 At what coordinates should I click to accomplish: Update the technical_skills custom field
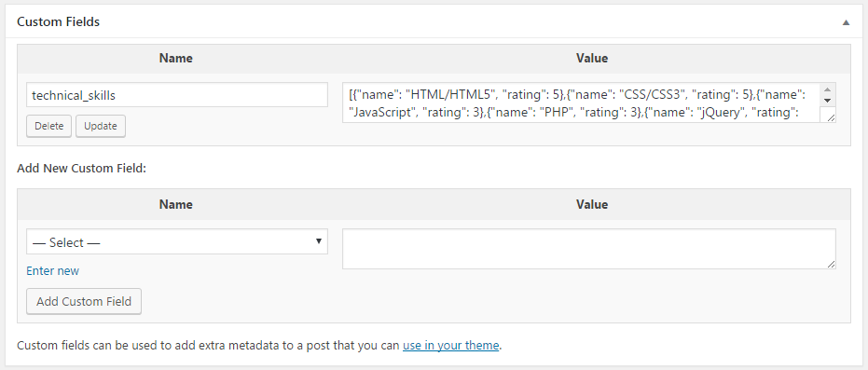[100, 126]
